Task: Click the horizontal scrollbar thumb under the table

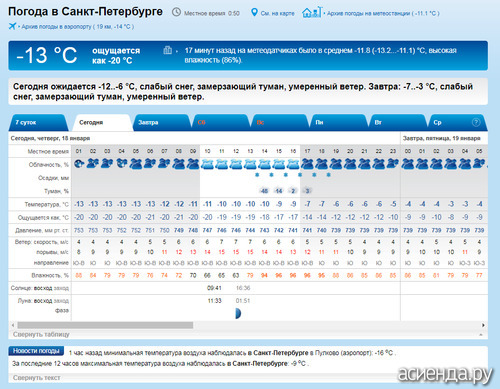Action: tap(105, 325)
